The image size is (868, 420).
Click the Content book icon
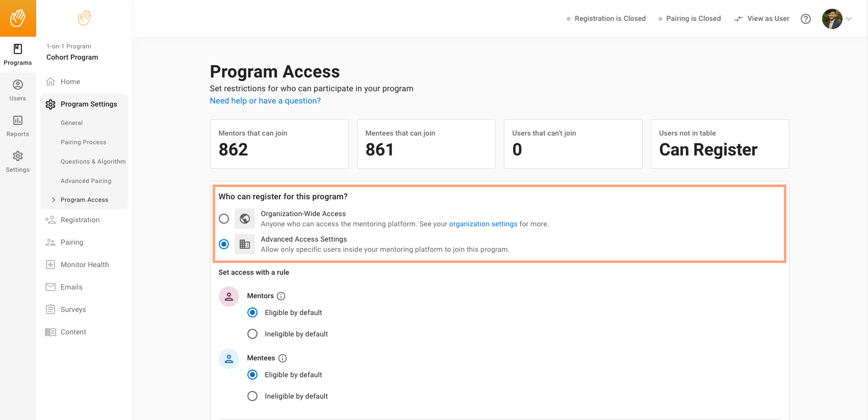pos(50,332)
